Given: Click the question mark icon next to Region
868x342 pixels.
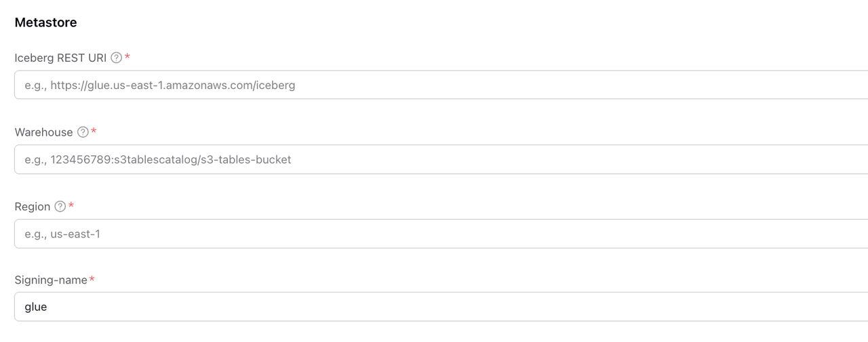Looking at the screenshot, I should tap(60, 206).
